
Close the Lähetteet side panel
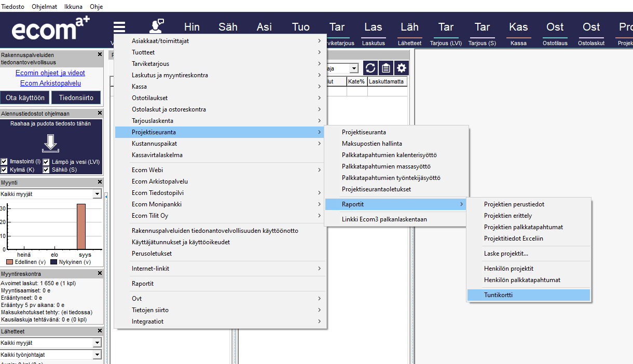click(100, 331)
